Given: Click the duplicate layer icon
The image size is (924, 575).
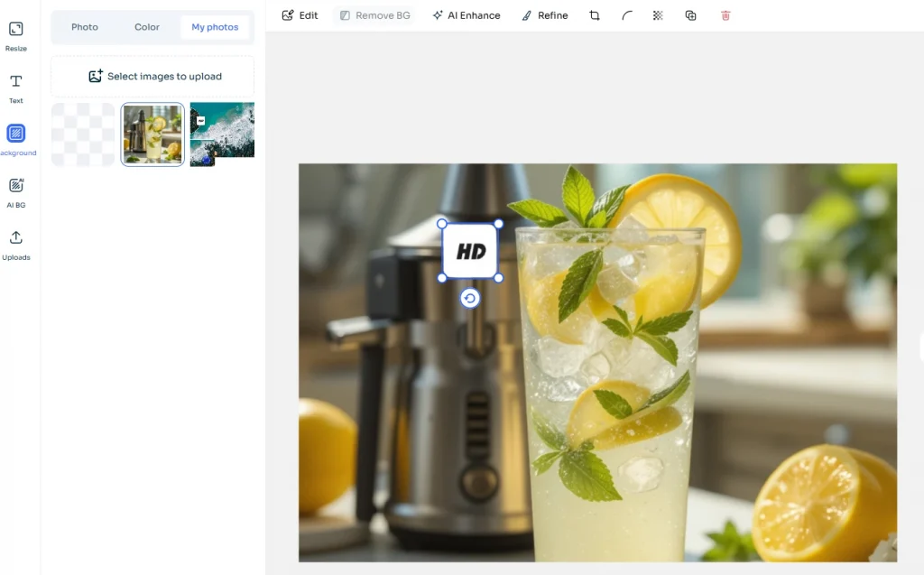Looking at the screenshot, I should click(690, 15).
